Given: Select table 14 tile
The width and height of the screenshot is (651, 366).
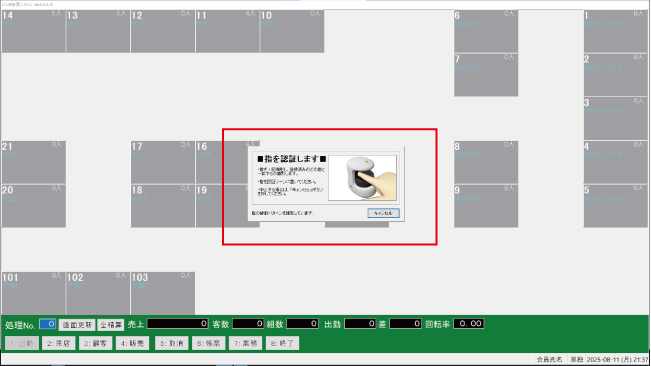Looking at the screenshot, I should (x=33, y=32).
